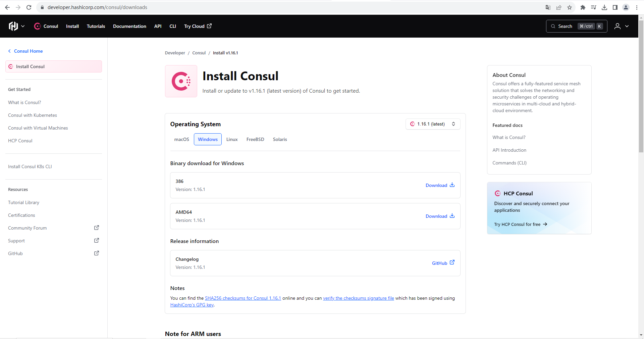Open browser extensions puzzle icon

point(583,7)
